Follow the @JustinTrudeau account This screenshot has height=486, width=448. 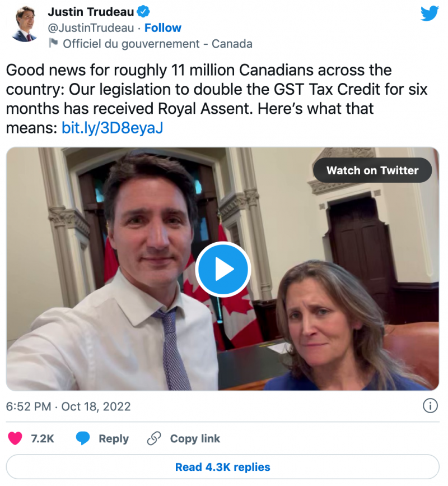(x=163, y=27)
